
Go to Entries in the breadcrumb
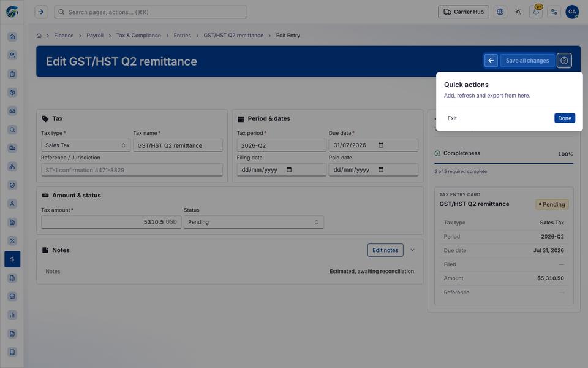point(183,36)
